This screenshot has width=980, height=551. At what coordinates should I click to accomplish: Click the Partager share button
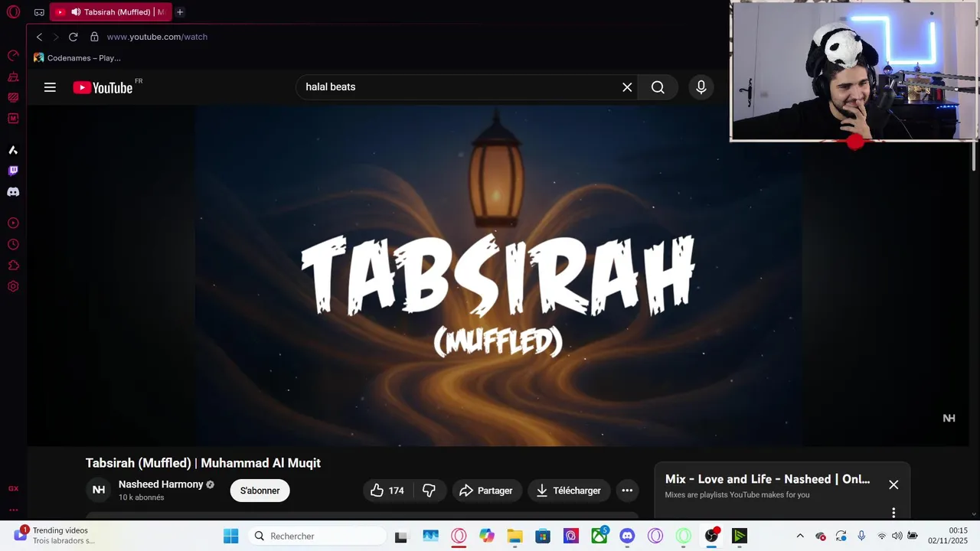(487, 491)
